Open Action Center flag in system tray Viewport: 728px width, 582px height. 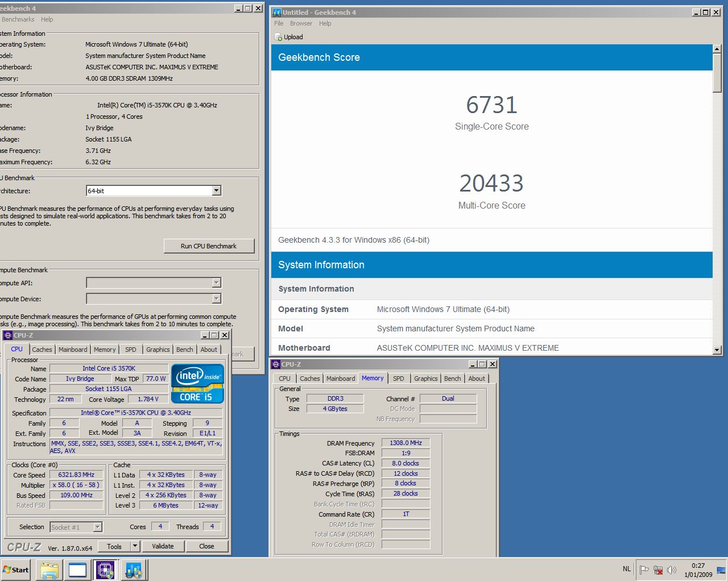pyautogui.click(x=644, y=569)
